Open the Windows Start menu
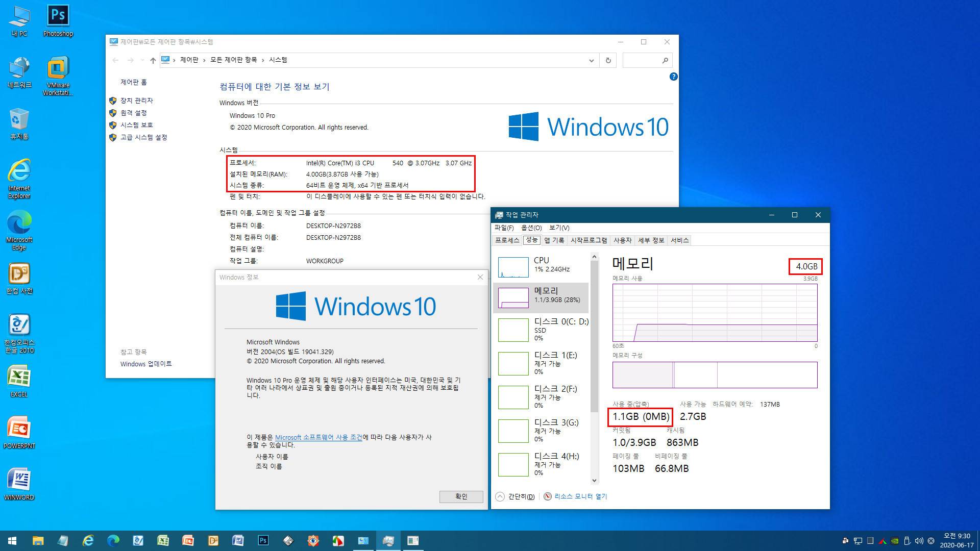 pyautogui.click(x=12, y=541)
